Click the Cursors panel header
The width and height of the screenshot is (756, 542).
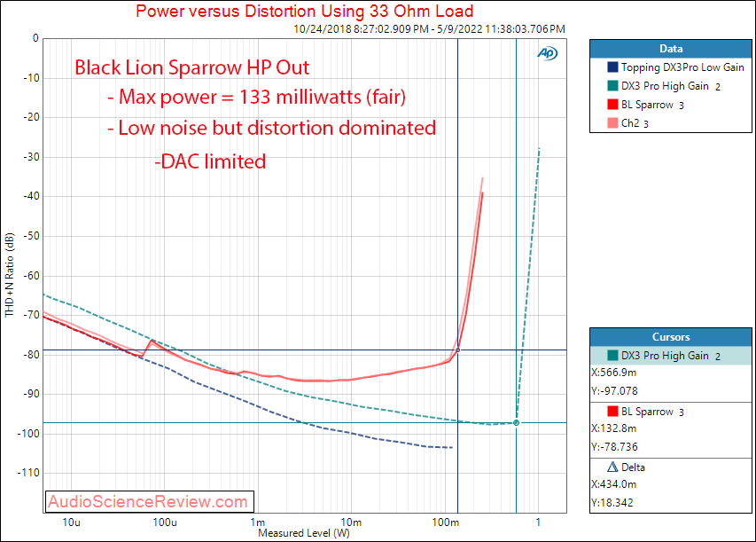coord(671,337)
